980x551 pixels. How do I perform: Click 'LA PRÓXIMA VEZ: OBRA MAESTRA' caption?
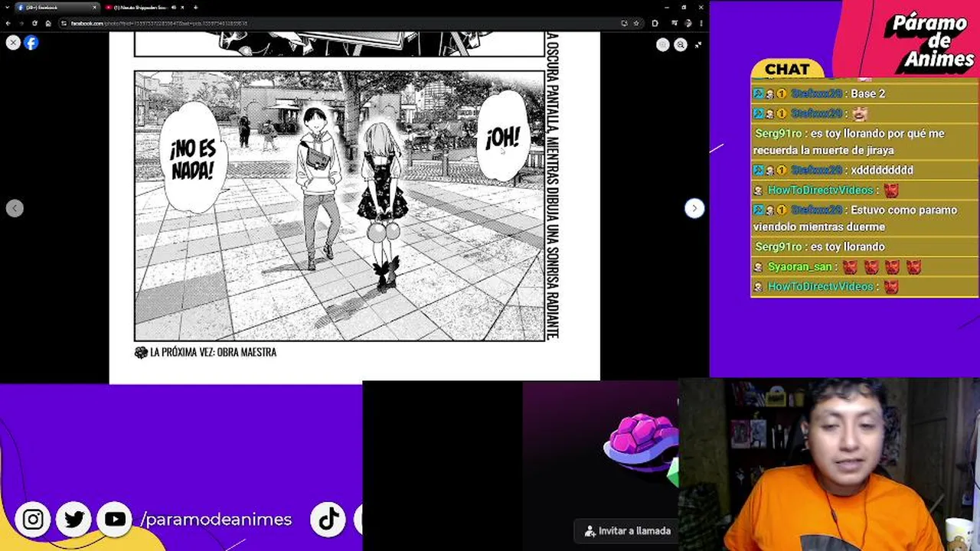pyautogui.click(x=206, y=352)
